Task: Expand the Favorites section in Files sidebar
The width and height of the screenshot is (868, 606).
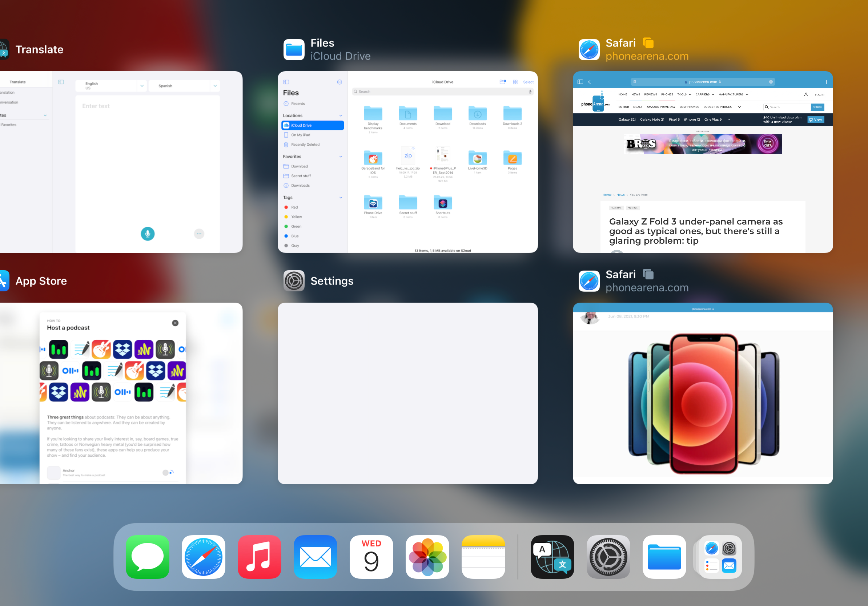Action: (x=340, y=156)
